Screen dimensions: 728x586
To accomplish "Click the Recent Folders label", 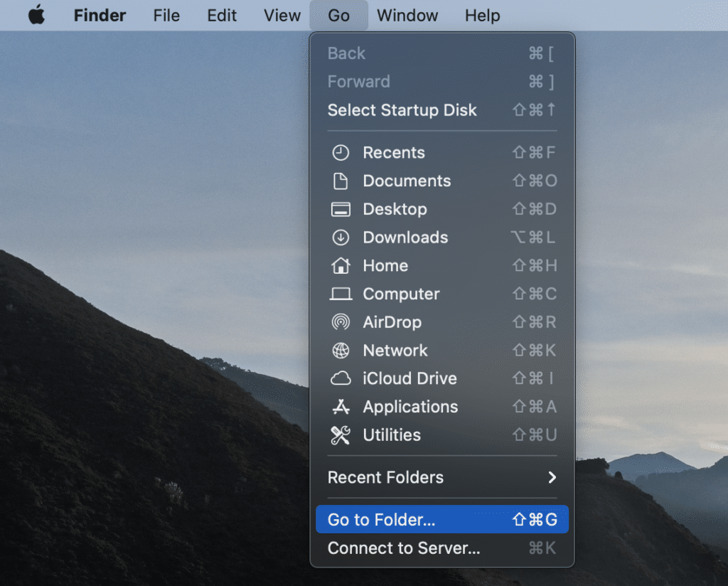I will [x=385, y=477].
